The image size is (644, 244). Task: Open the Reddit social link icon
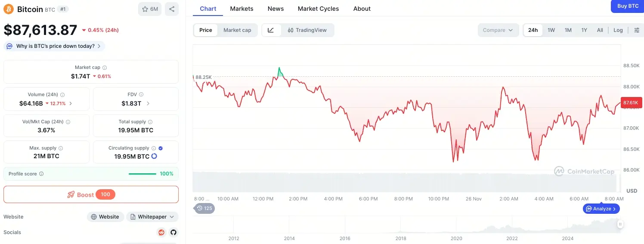(x=161, y=232)
